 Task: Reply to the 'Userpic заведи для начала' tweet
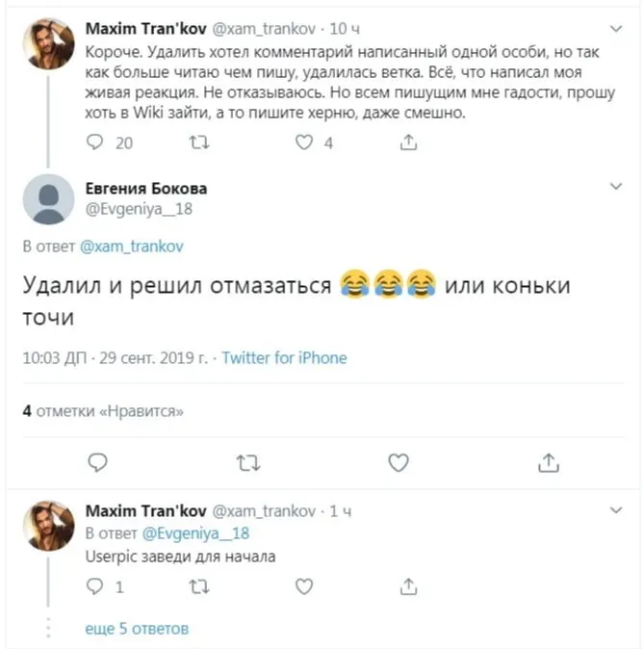(94, 585)
